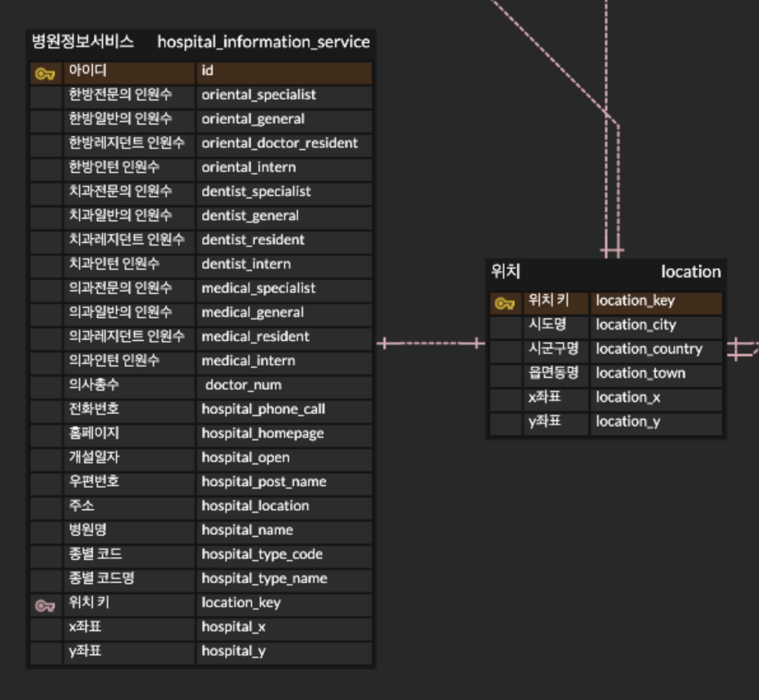
Task: Select medical_intern column
Action: click(284, 363)
